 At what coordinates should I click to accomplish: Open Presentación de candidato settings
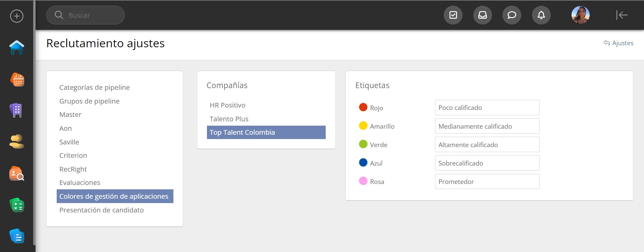[102, 210]
